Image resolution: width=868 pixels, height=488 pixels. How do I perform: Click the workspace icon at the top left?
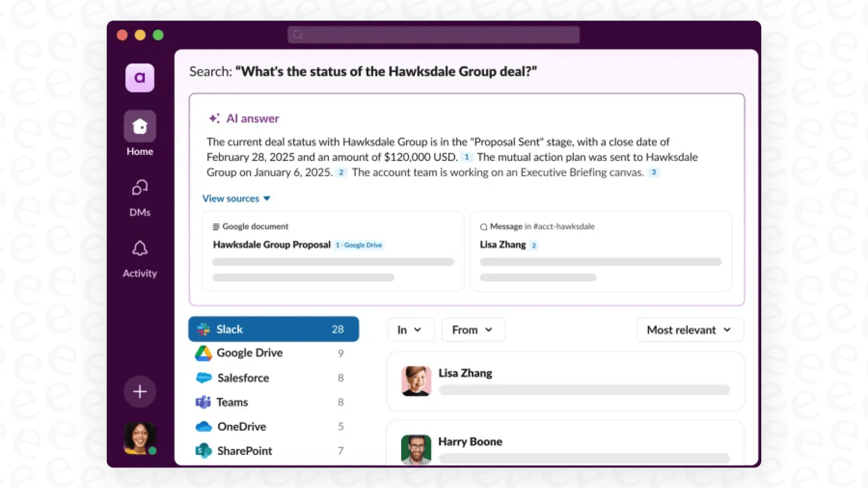[139, 77]
